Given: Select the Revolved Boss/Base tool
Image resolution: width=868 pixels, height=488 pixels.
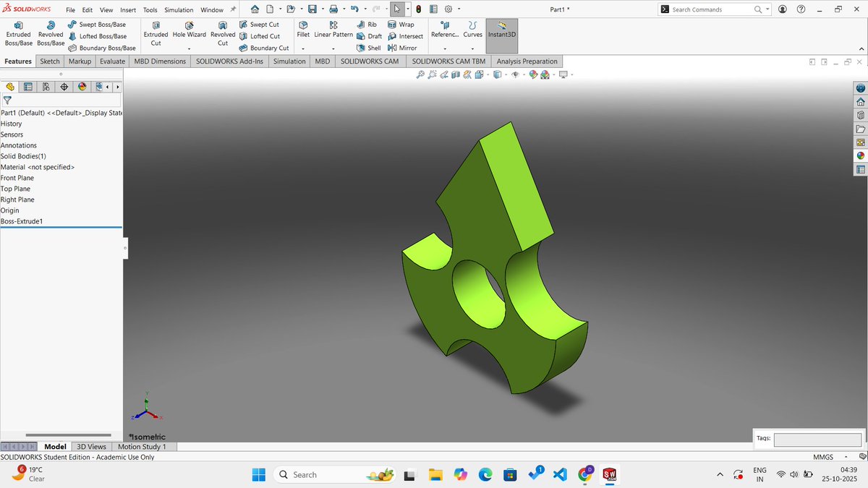Looking at the screenshot, I should tap(51, 34).
